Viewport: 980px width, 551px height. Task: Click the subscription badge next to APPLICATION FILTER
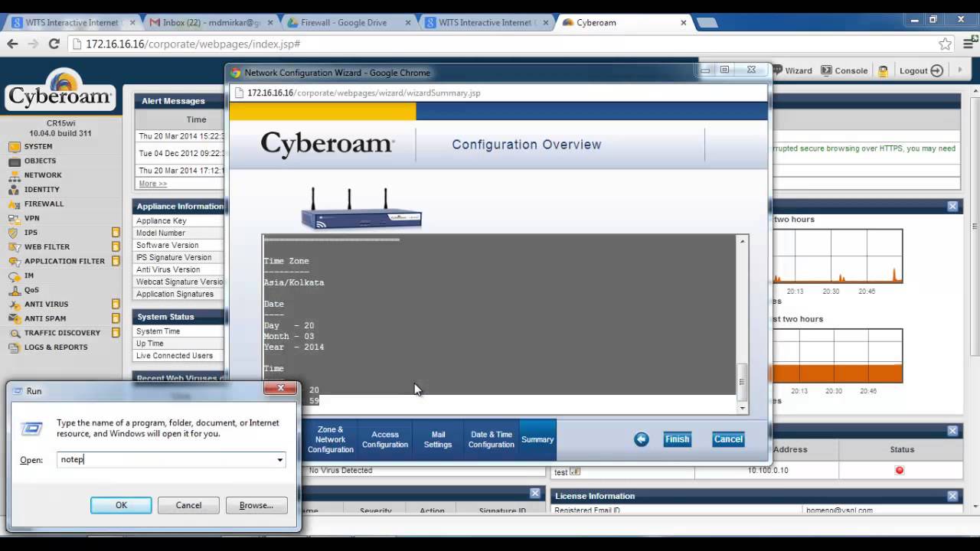116,261
